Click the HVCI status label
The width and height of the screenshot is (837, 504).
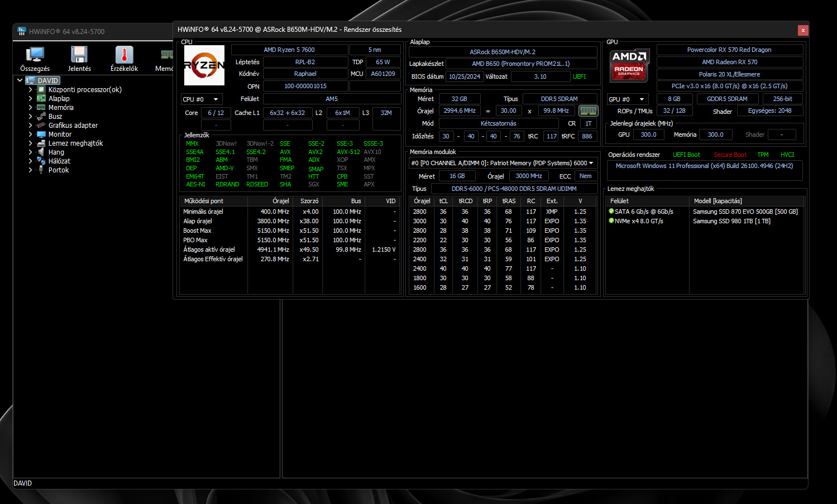coord(787,155)
